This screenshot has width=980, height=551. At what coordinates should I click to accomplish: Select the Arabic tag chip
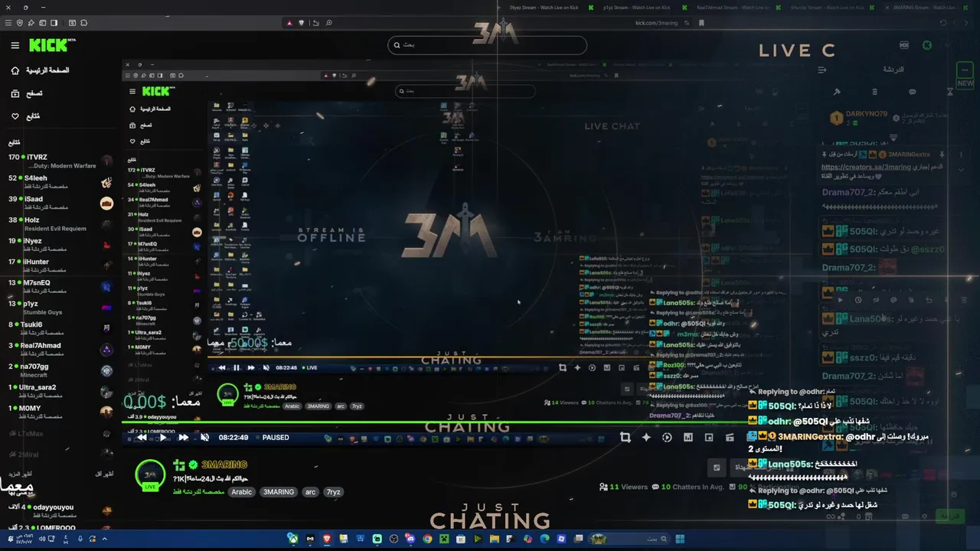tap(241, 492)
